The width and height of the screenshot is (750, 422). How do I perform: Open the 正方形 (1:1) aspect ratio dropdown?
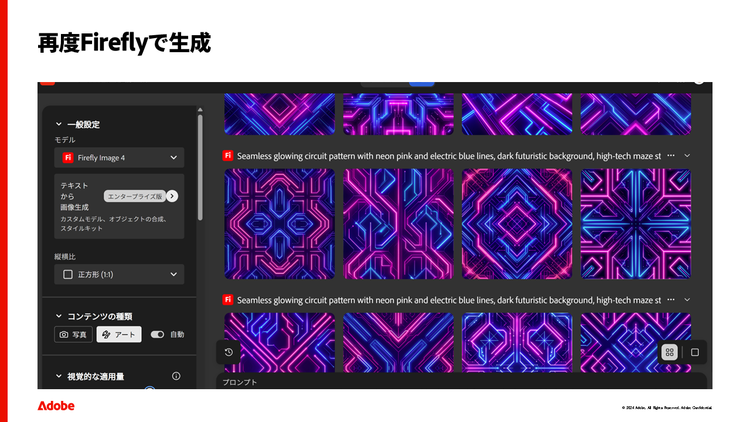pos(119,274)
